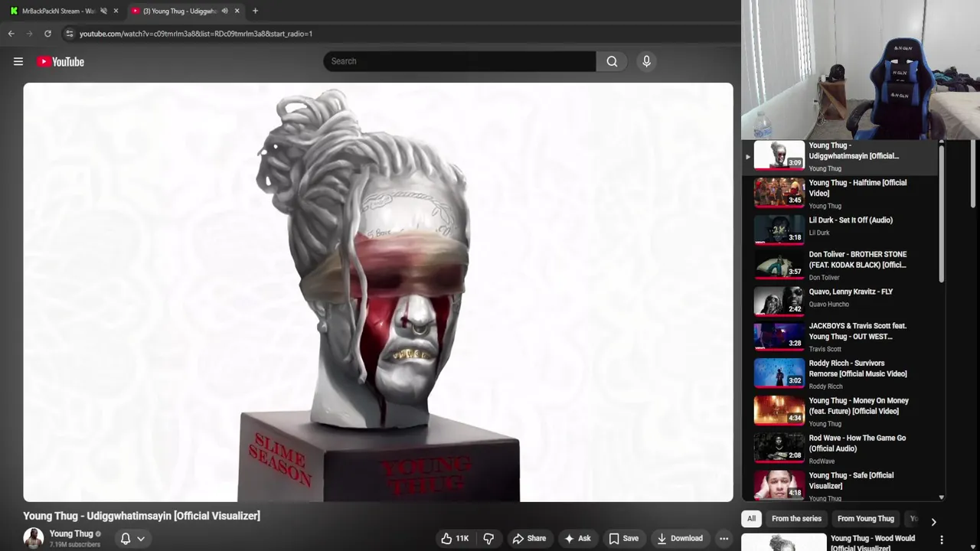The height and width of the screenshot is (551, 980).
Task: Click the Quavo Huncho channel name
Action: pyautogui.click(x=829, y=305)
